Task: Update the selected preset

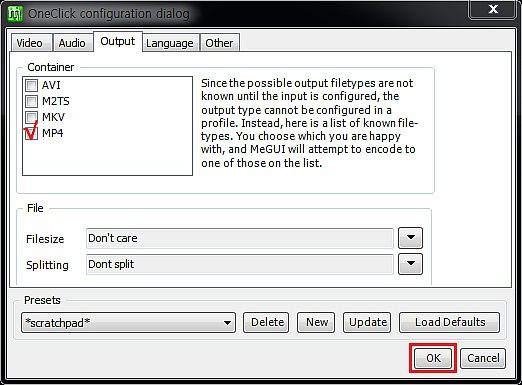Action: [367, 322]
